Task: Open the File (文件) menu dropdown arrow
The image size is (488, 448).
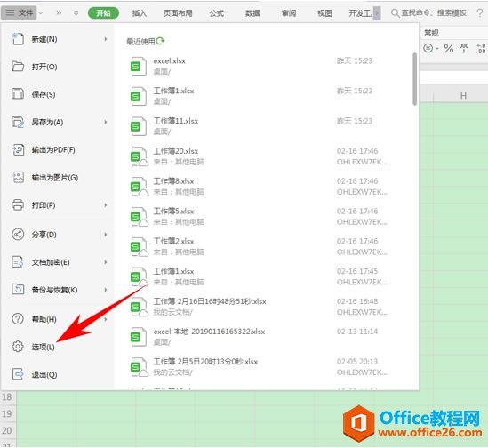Action: click(41, 13)
